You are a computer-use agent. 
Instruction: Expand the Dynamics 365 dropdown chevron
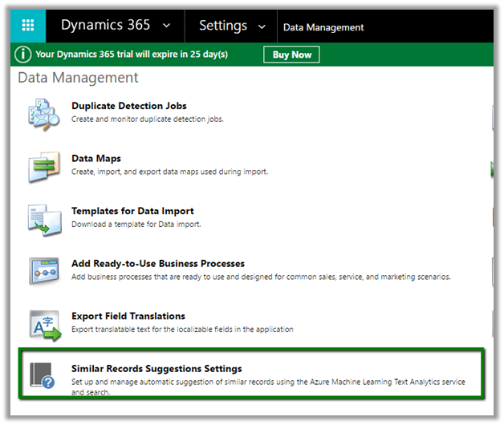166,26
